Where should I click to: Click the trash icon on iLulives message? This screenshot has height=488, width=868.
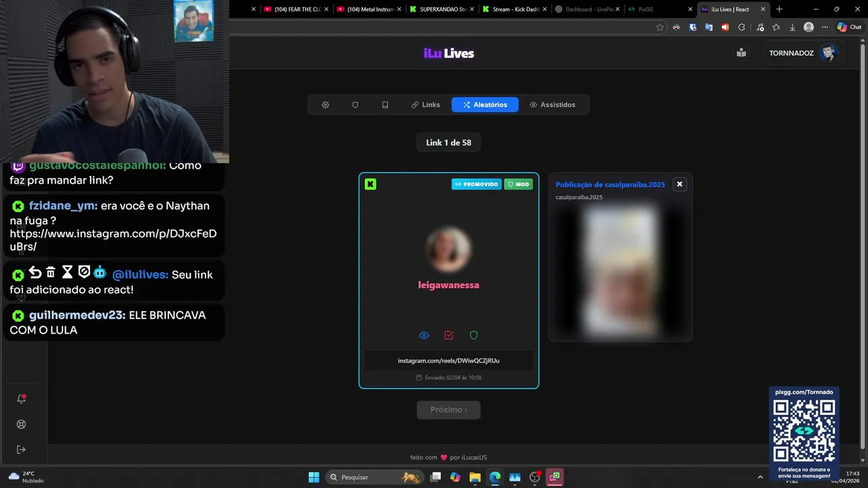[51, 272]
